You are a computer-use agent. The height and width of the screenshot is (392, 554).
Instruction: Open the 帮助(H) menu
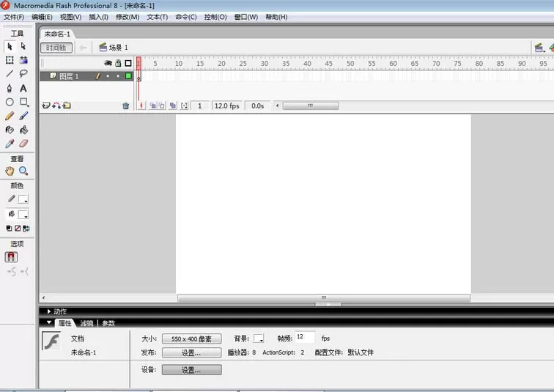pos(276,17)
